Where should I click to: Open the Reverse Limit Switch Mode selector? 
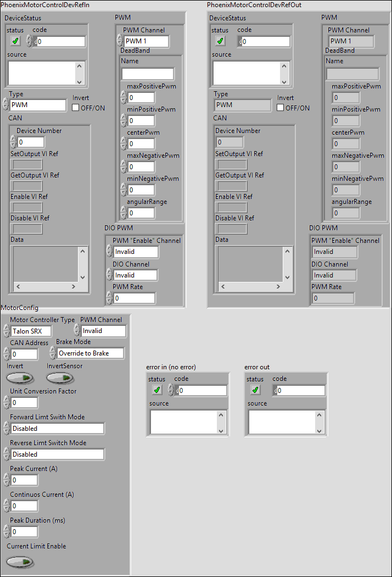(57, 454)
